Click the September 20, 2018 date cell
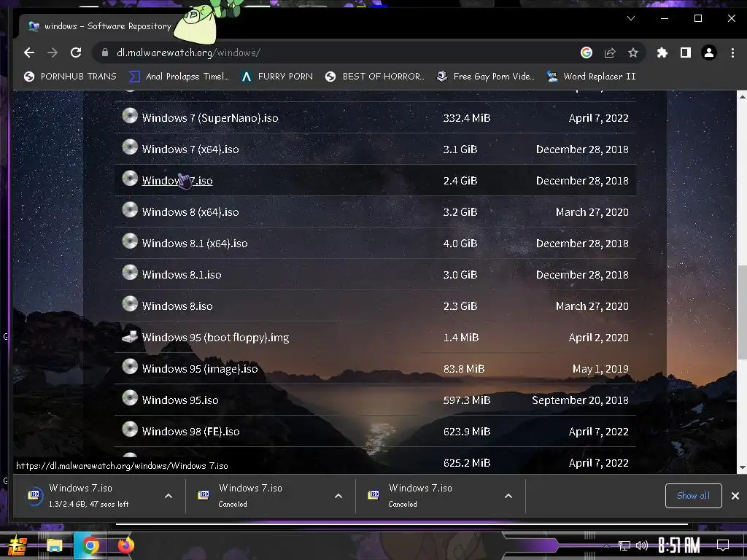 [580, 400]
